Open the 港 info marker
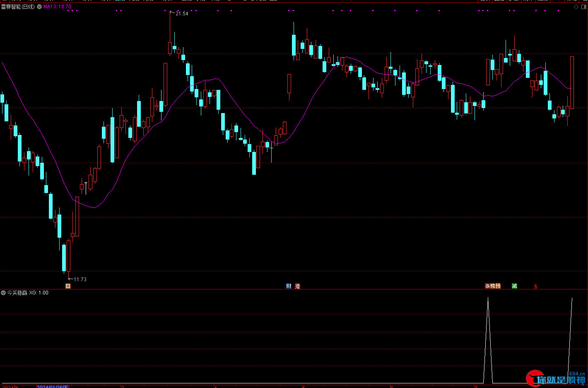The image size is (588, 388). 297,286
